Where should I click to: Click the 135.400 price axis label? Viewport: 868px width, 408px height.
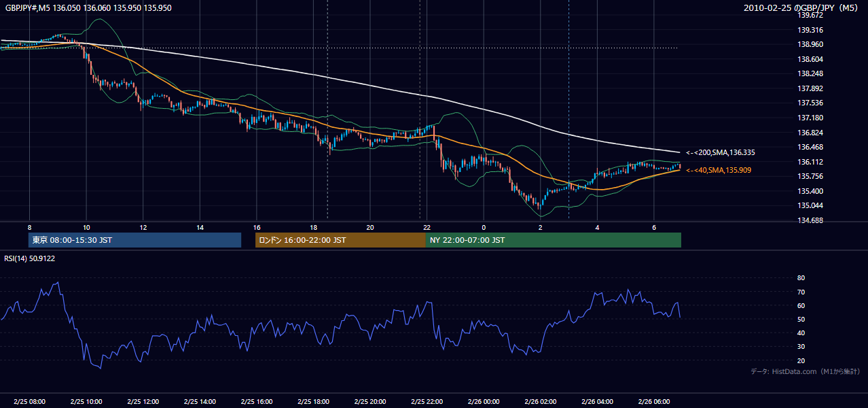coord(811,191)
